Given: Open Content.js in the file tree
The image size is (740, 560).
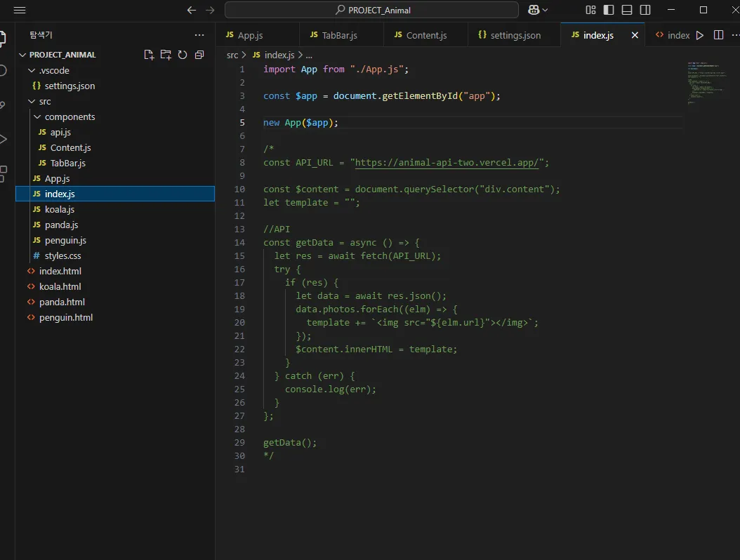Looking at the screenshot, I should coord(115,147).
